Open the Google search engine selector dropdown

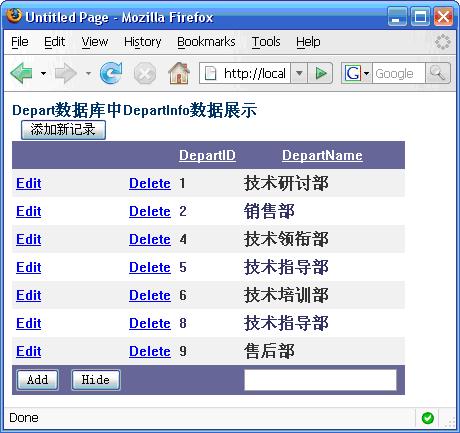[x=357, y=73]
